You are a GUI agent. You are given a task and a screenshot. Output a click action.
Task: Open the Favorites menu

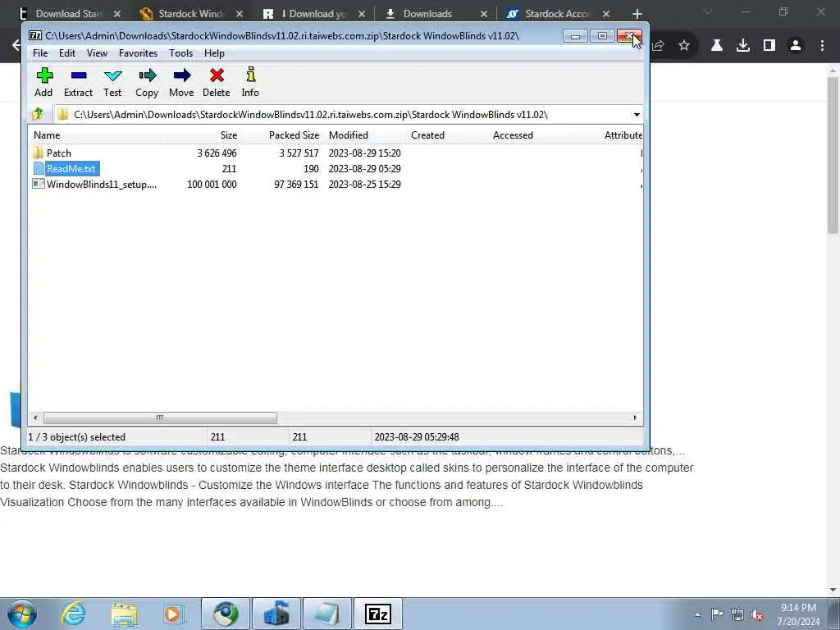click(138, 53)
